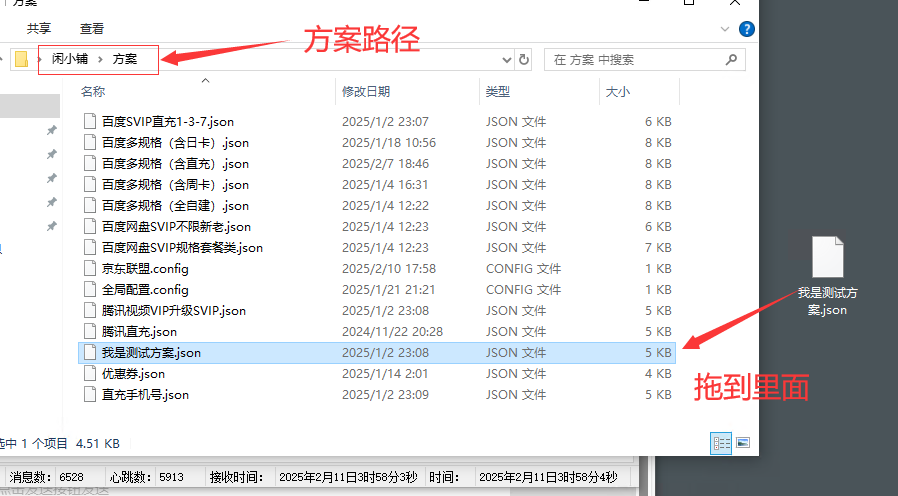The height and width of the screenshot is (496, 898).
Task: Select file name 百度多规格（含日卡）.json
Action: pyautogui.click(x=175, y=143)
